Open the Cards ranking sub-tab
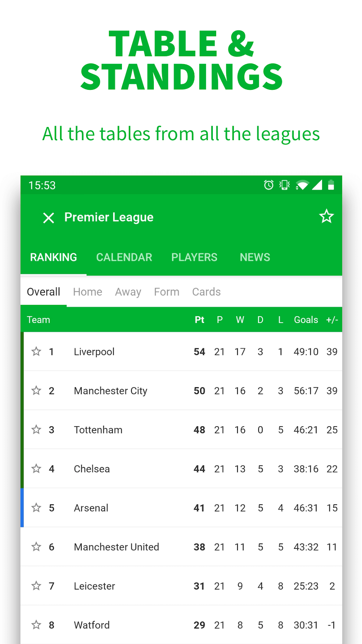 206,292
